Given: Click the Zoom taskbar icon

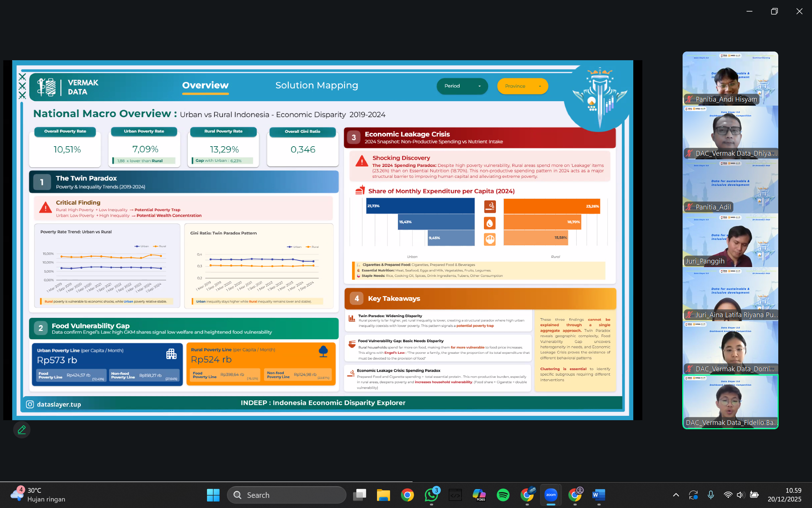Looking at the screenshot, I should coord(551,495).
